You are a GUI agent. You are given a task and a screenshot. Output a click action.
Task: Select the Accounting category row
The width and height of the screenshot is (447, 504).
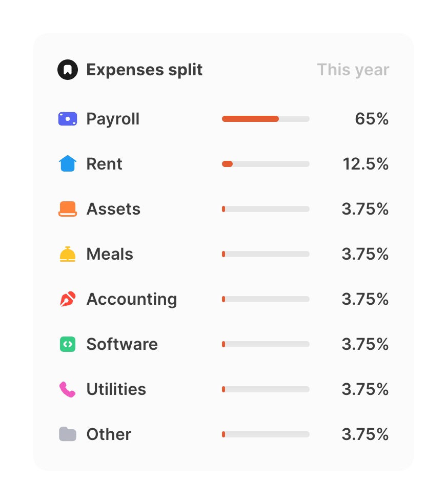point(131,299)
